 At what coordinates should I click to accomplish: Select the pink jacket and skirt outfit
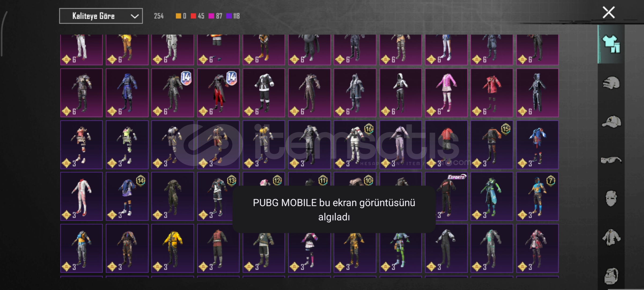coord(446,93)
